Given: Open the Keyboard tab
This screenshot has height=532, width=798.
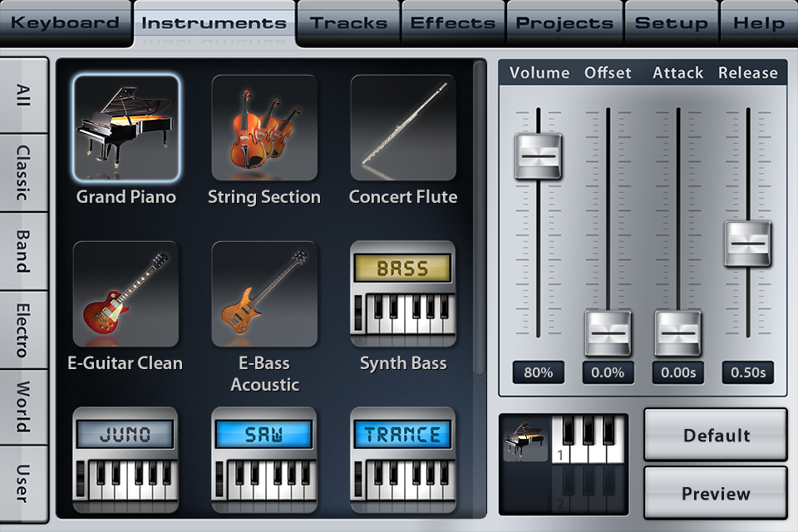Looking at the screenshot, I should pyautogui.click(x=65, y=23).
